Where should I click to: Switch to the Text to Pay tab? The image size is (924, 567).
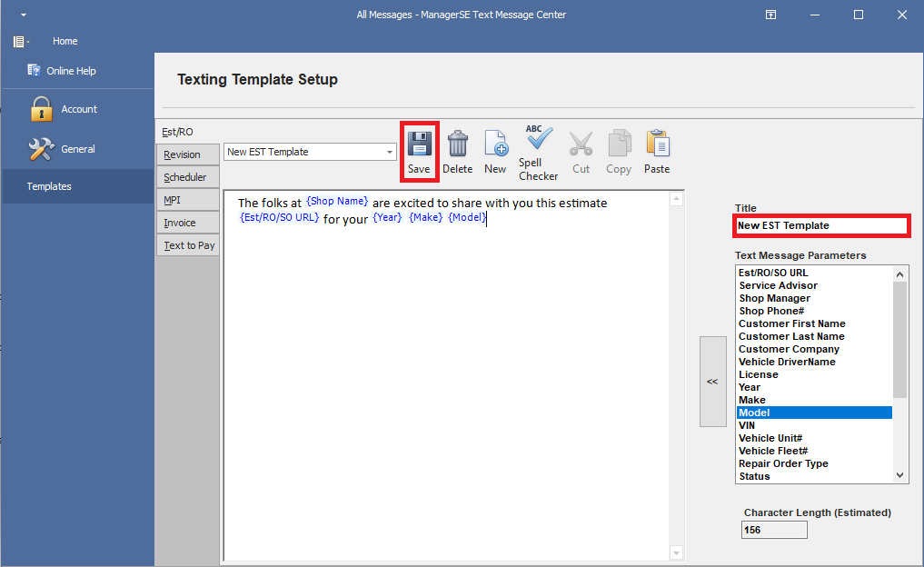[187, 245]
